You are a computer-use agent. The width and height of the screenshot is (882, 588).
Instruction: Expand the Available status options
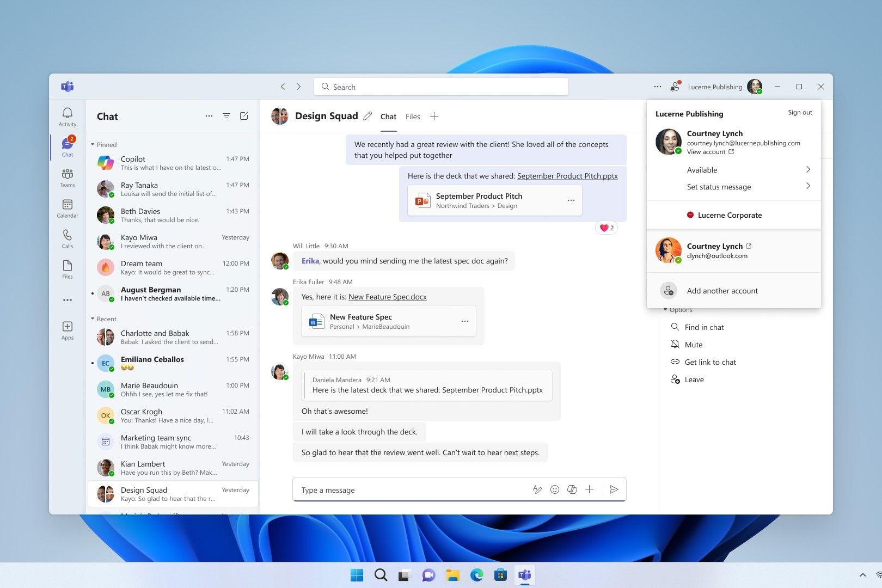coord(808,170)
